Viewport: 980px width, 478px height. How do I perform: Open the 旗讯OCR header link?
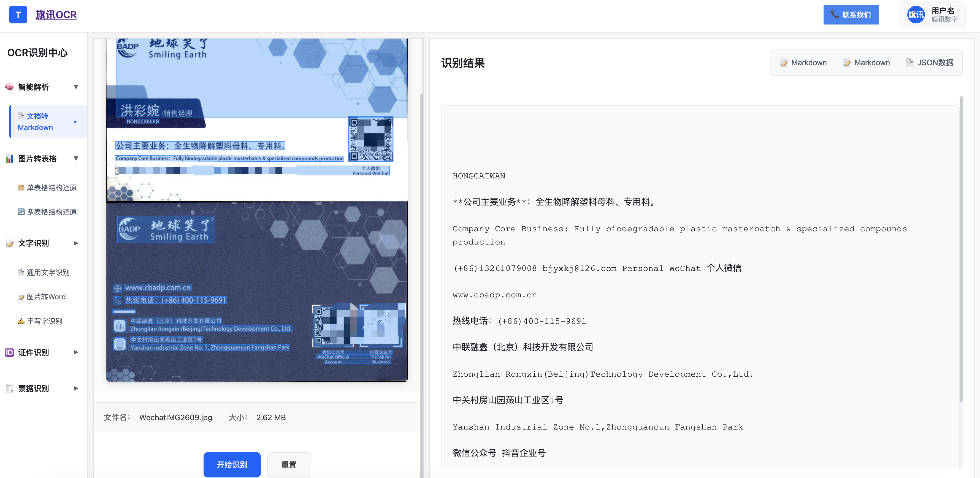[56, 15]
